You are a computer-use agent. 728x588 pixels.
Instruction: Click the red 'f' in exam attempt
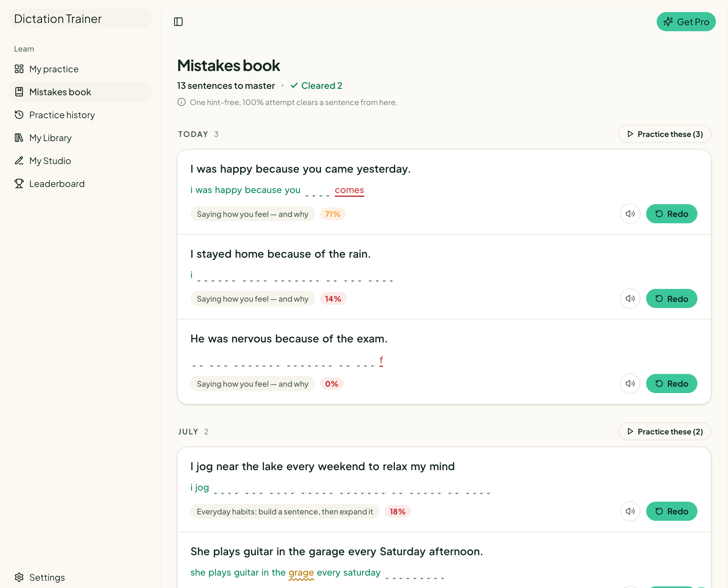381,360
